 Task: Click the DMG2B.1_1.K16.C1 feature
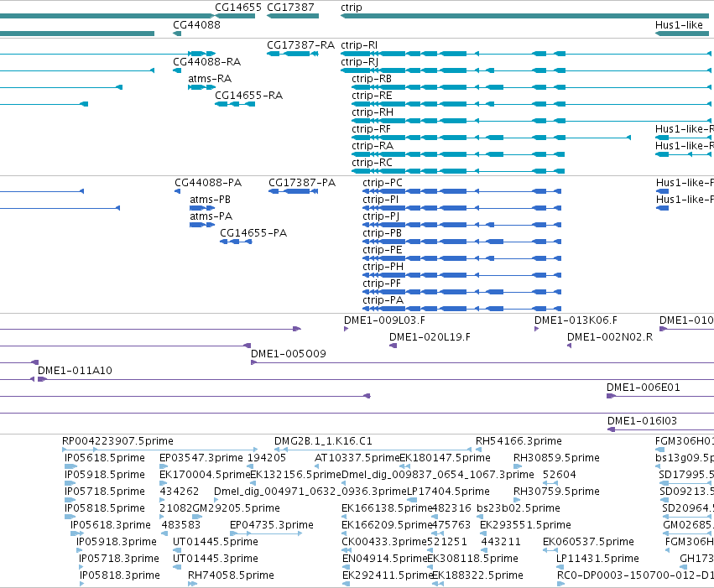373,450
